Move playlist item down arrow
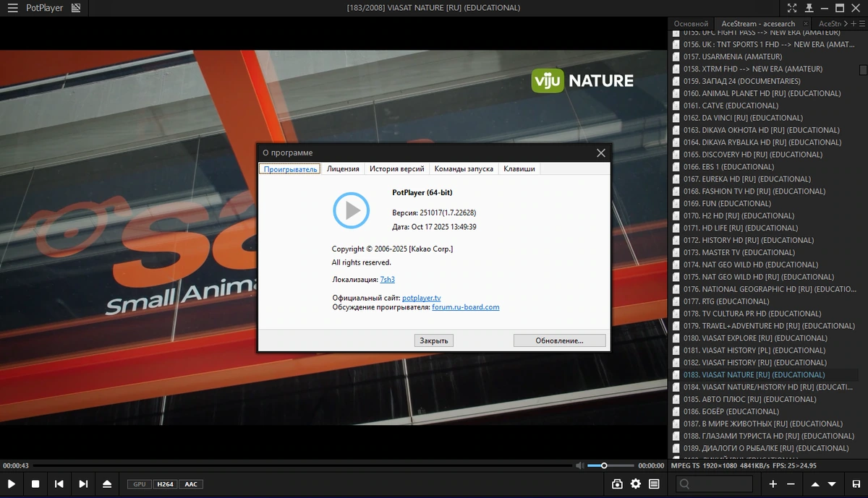Screen dimensions: 868x498 pyautogui.click(x=833, y=484)
